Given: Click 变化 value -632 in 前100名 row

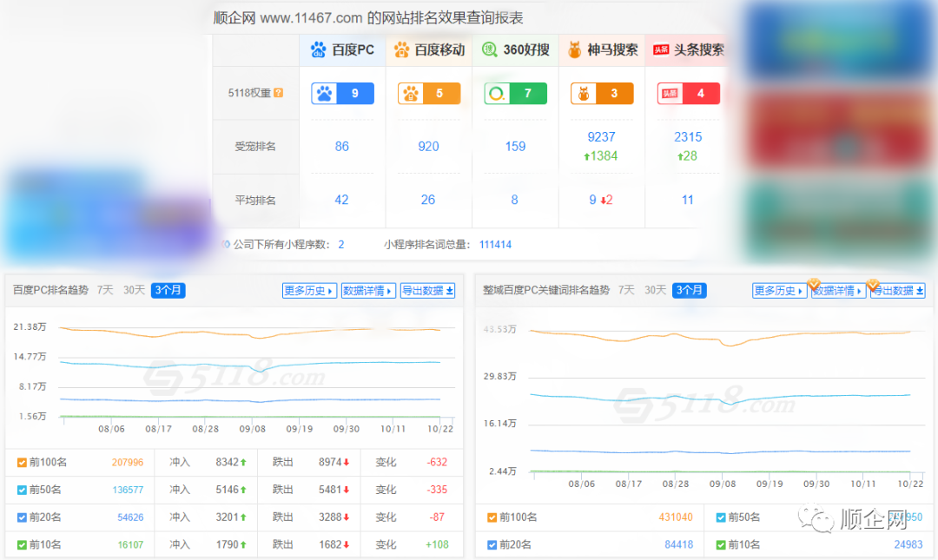Looking at the screenshot, I should click(437, 463).
